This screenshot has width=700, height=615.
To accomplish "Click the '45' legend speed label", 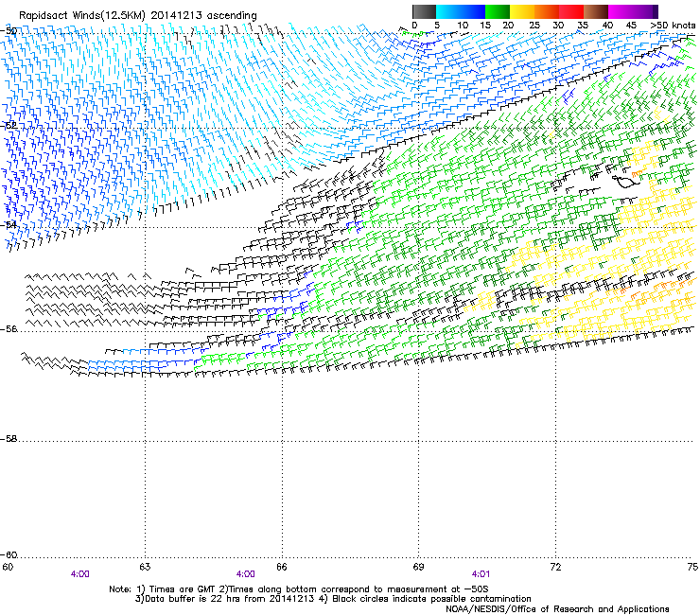I will coord(631,26).
